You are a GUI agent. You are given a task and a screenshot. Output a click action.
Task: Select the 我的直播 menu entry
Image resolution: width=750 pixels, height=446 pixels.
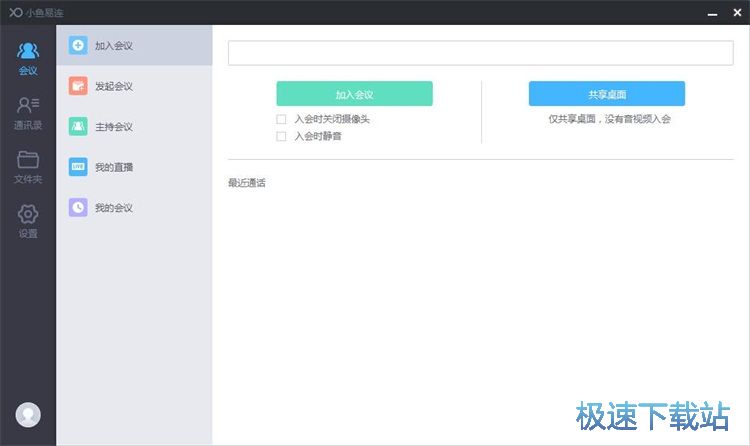point(134,167)
